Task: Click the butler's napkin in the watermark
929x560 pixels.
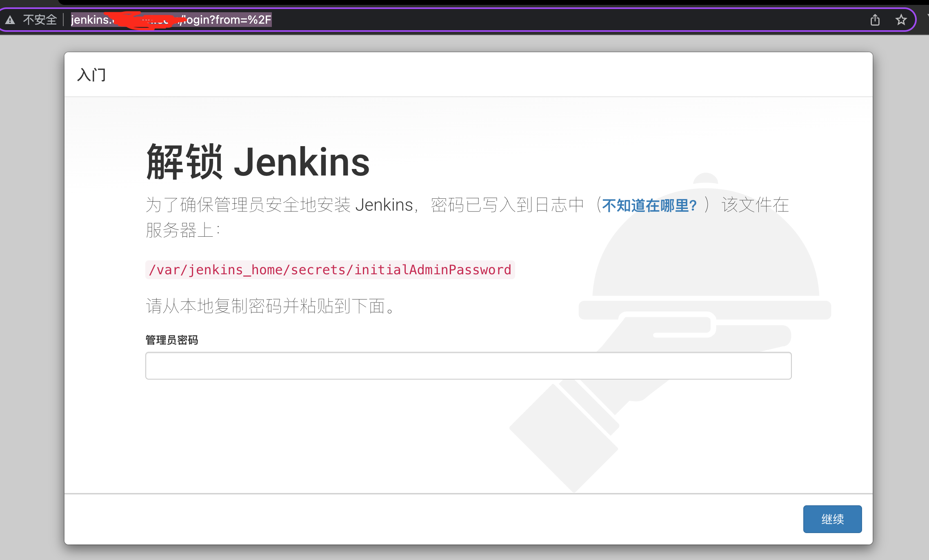Action: click(x=563, y=439)
